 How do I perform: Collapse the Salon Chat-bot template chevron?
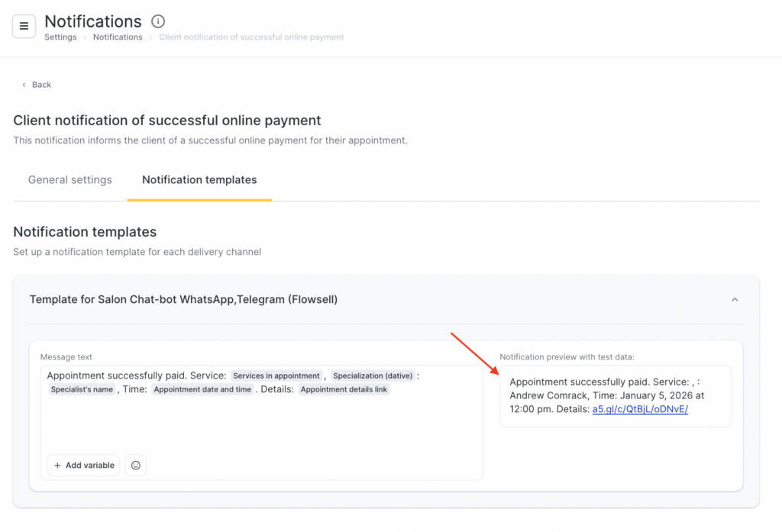[x=735, y=300]
